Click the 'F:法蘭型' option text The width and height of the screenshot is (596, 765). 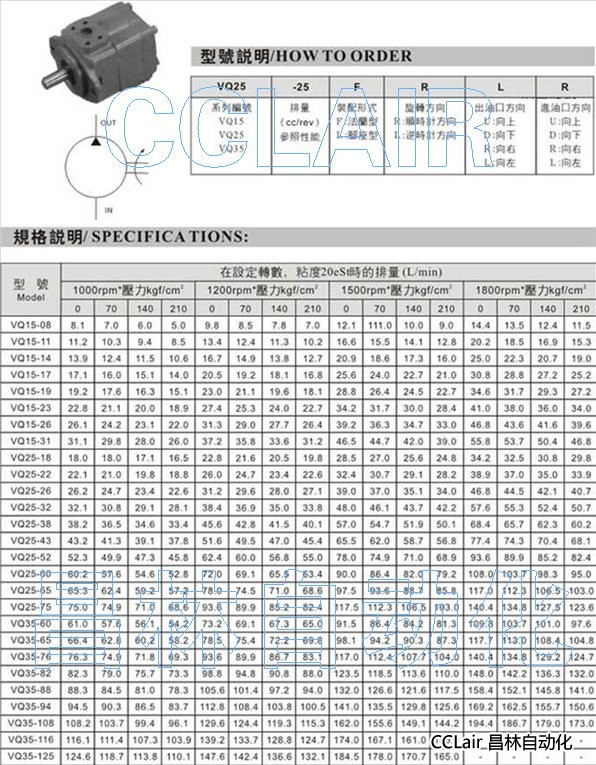[x=357, y=121]
